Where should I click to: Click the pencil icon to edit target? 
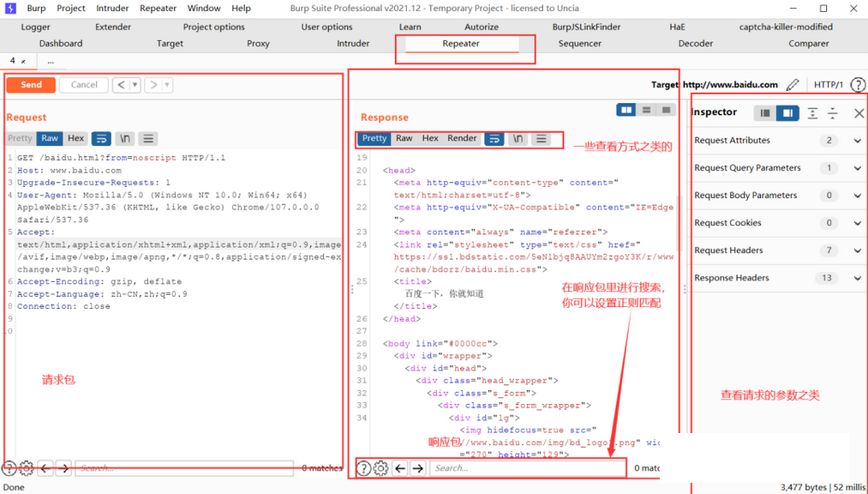(x=793, y=85)
